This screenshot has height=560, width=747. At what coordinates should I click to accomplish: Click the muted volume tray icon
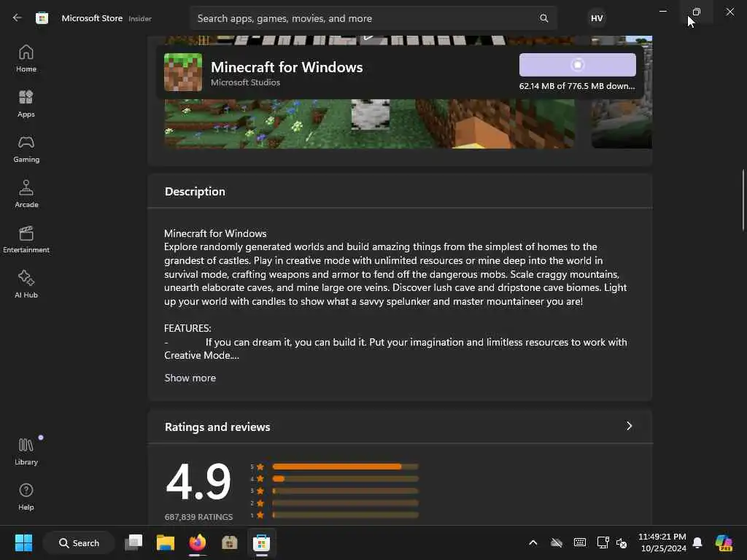point(622,542)
